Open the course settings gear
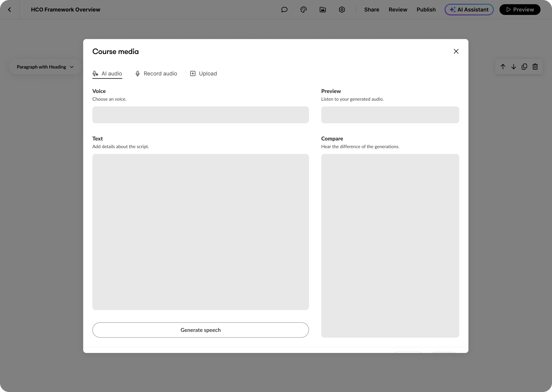The height and width of the screenshot is (392, 552). pos(342,10)
